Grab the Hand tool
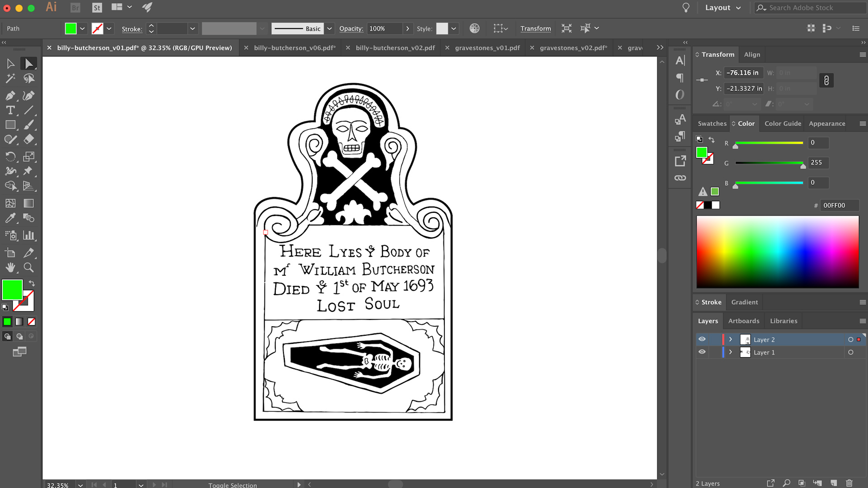This screenshot has height=488, width=868. pyautogui.click(x=11, y=267)
